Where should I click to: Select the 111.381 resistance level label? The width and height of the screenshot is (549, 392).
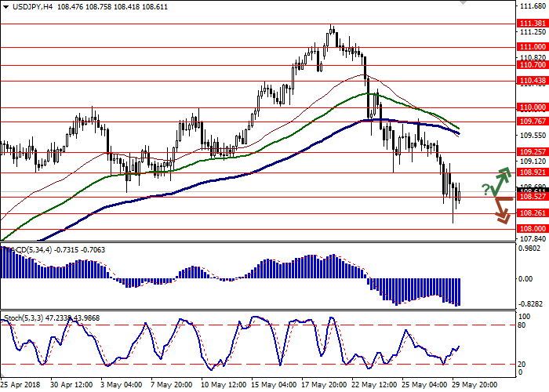(x=533, y=24)
